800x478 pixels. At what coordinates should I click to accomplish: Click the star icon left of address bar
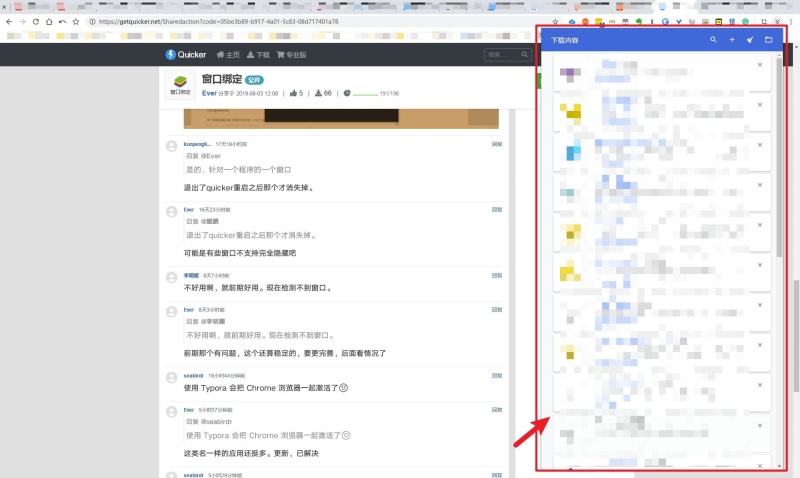tap(76, 22)
